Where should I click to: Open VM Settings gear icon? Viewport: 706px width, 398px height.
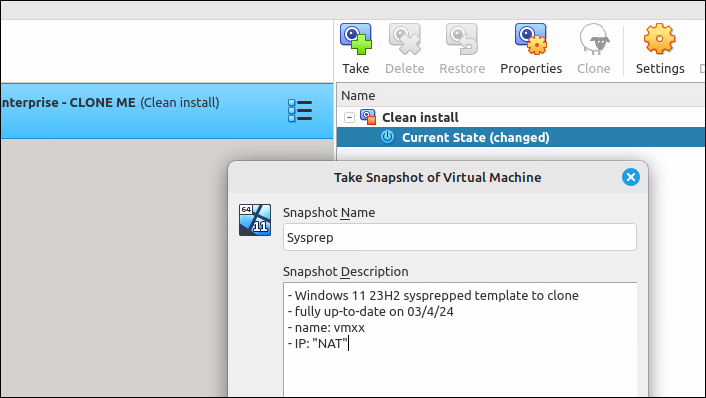tap(660, 39)
